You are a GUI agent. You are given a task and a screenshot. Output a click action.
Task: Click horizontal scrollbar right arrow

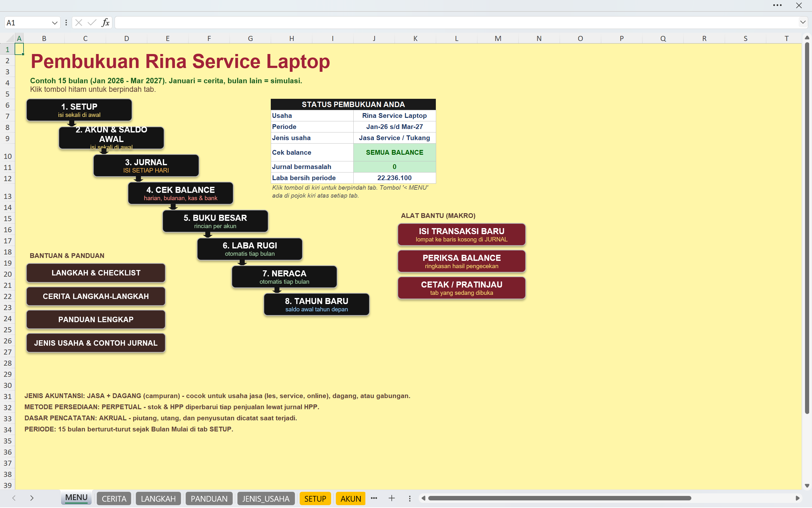point(798,498)
